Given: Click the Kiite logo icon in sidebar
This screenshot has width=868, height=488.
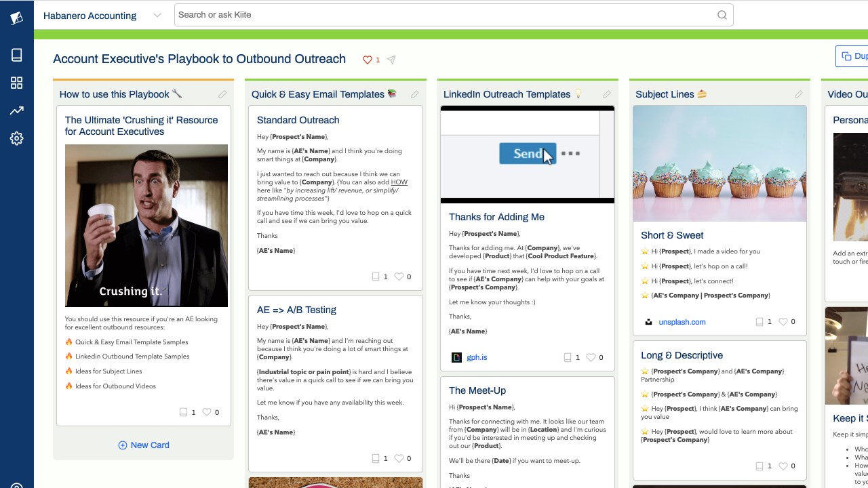Looking at the screenshot, I should click(16, 18).
